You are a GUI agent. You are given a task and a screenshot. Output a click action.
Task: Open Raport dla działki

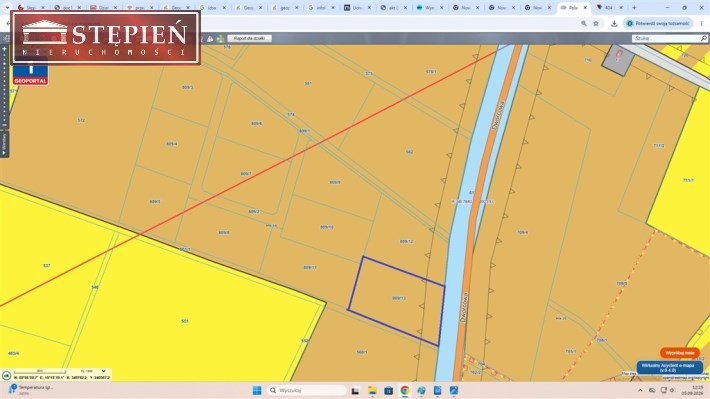[249, 38]
